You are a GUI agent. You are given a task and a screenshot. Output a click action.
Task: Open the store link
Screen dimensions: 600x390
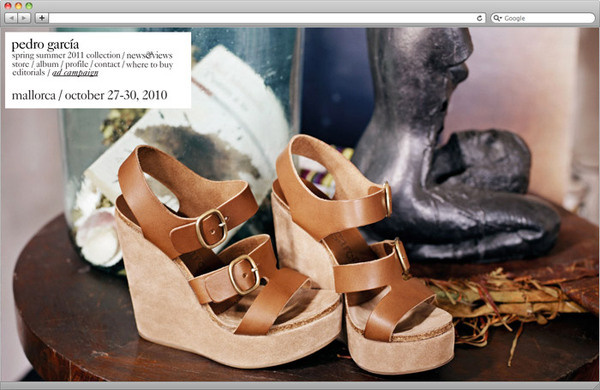click(x=20, y=64)
